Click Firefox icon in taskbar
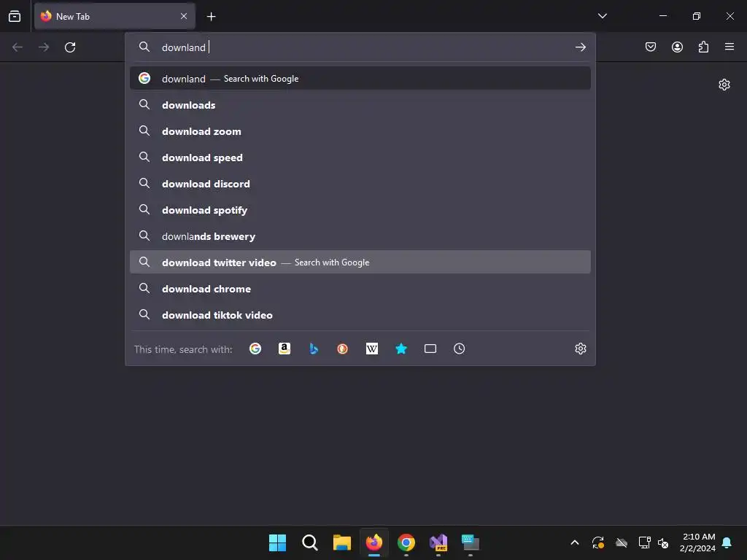Image resolution: width=747 pixels, height=560 pixels. coord(374,542)
